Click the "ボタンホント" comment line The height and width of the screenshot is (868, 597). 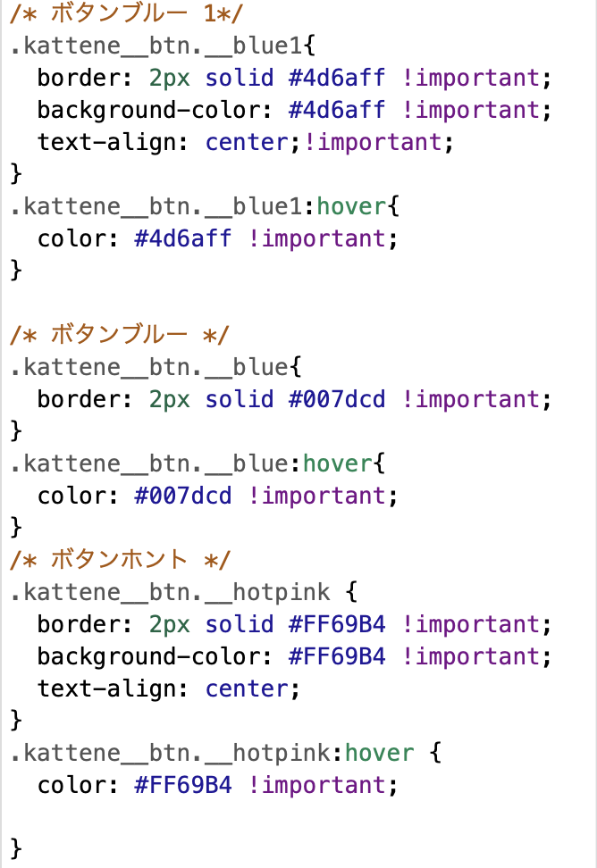[x=119, y=560]
